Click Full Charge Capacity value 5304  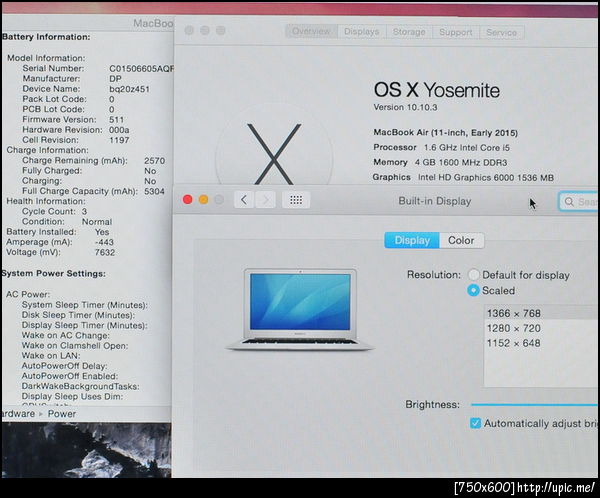click(154, 191)
